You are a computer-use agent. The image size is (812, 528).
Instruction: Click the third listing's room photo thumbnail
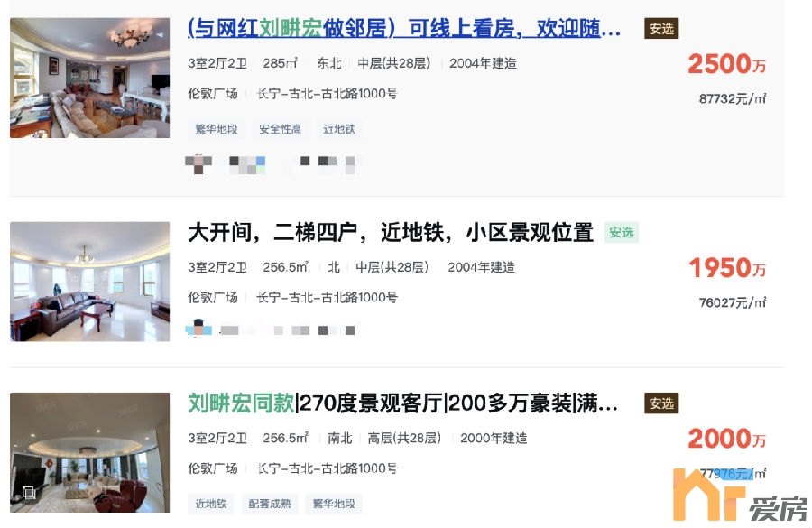click(89, 452)
